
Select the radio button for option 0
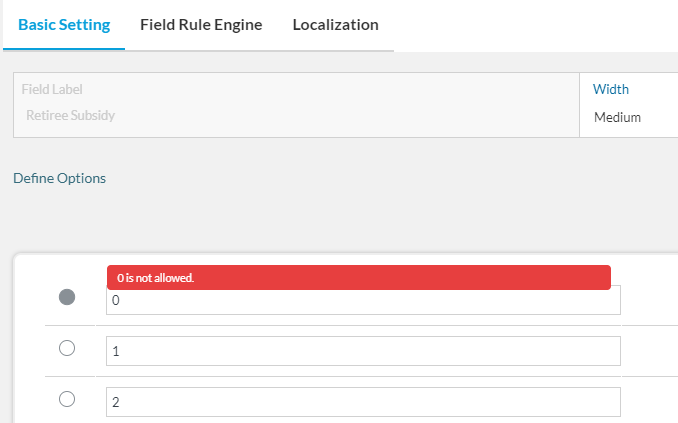(67, 297)
